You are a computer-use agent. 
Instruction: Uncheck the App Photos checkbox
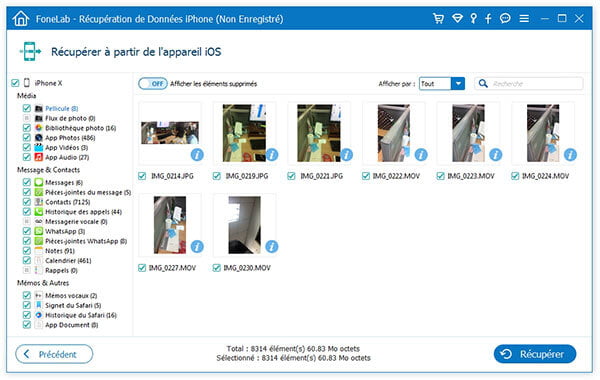[x=26, y=137]
